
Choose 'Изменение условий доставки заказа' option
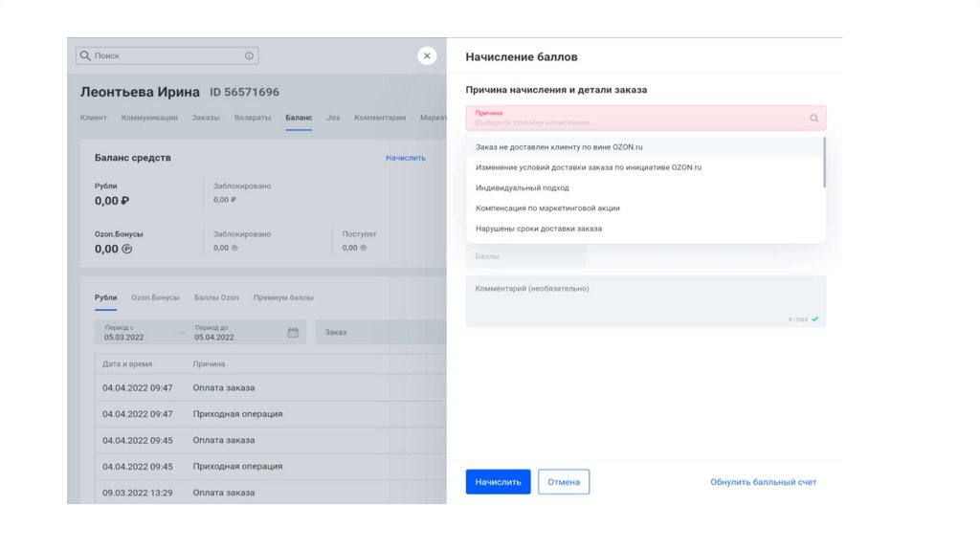pos(589,167)
